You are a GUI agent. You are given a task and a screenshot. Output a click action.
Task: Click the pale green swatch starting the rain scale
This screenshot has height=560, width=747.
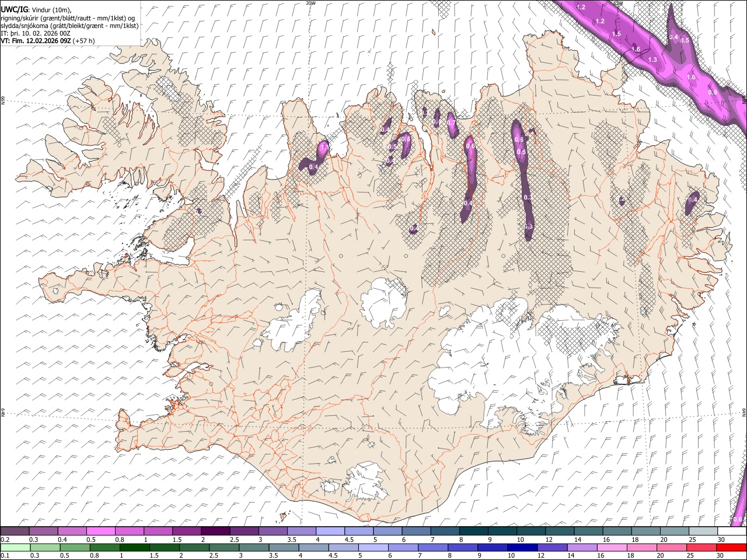pyautogui.click(x=15, y=547)
